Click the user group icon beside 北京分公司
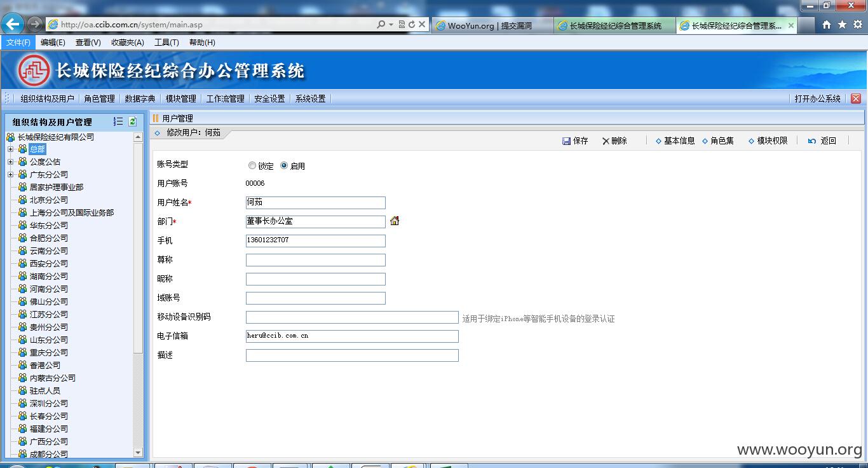 23,200
